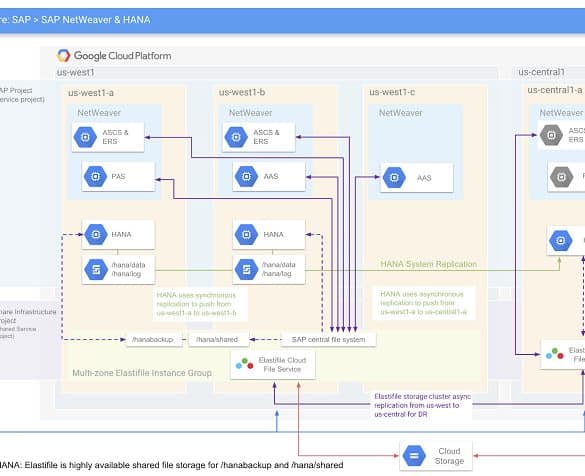Viewport: 585px width, 476px height.
Task: Click the AAS label text in us-west1-c
Action: point(424,178)
